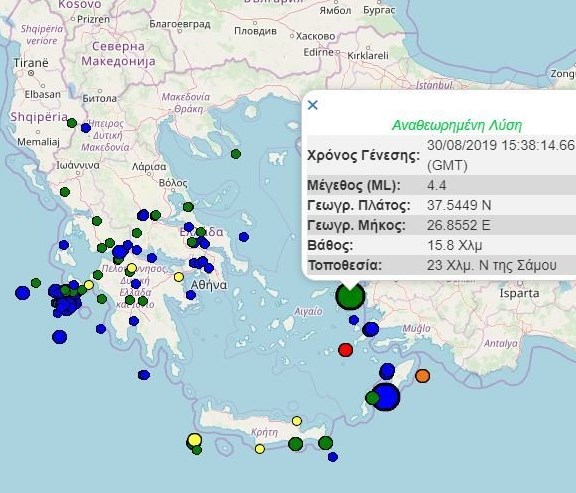The image size is (576, 493).
Task: Select the large yellow marker southwest of Crete
Action: coord(194,440)
